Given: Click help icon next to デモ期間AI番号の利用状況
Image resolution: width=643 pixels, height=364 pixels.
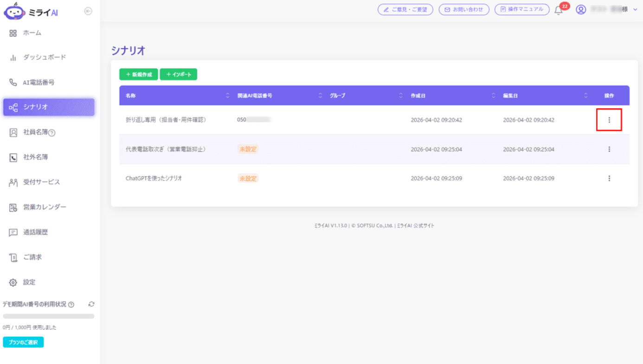Looking at the screenshot, I should pyautogui.click(x=71, y=305).
